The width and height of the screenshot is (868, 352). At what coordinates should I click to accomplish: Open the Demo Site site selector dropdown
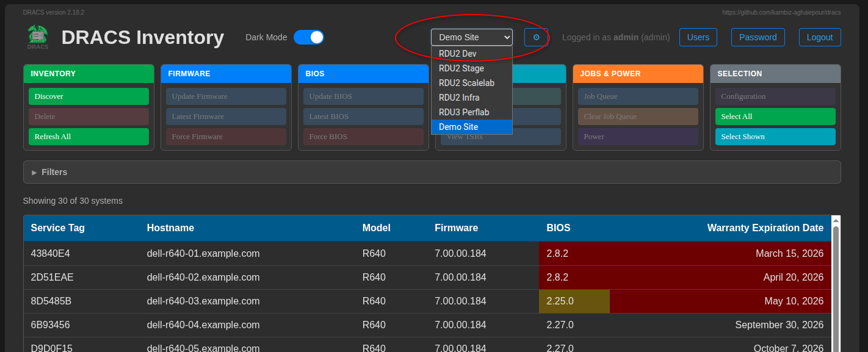(x=472, y=37)
